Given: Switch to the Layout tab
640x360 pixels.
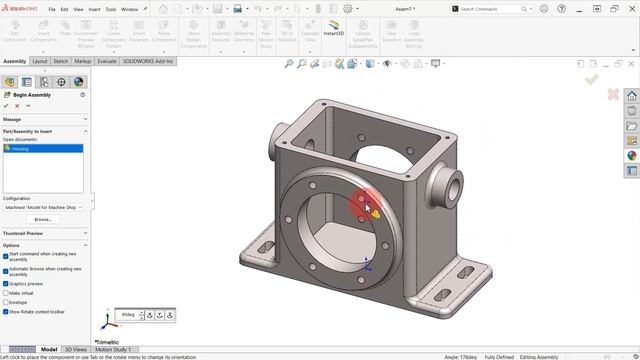Looking at the screenshot, I should [40, 61].
